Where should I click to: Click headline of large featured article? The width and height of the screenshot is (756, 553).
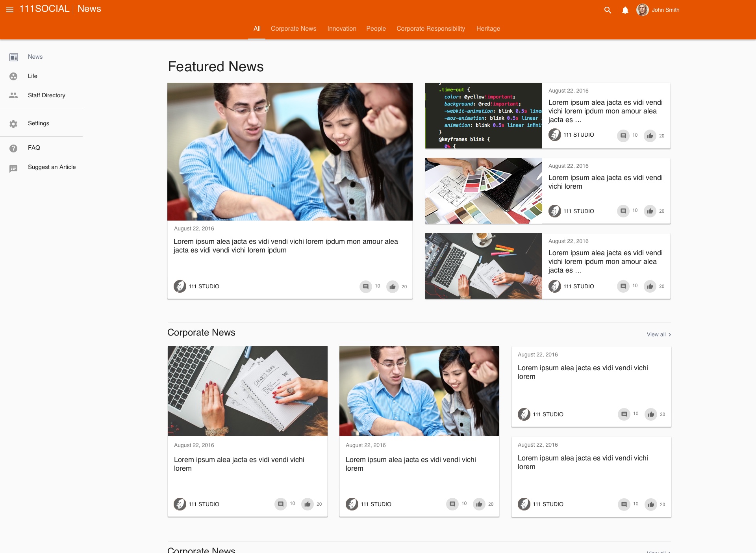286,246
